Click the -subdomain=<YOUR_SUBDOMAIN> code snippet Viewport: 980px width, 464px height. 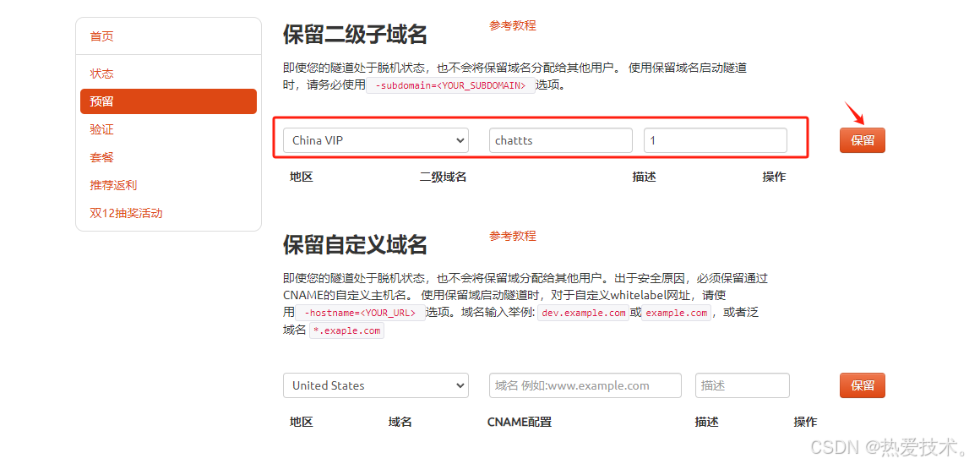point(450,85)
